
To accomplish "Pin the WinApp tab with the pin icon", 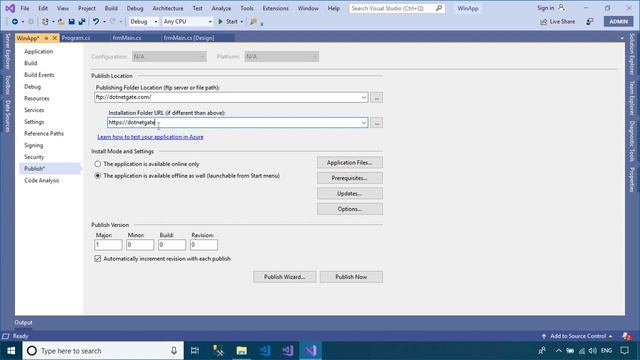I will click(46, 38).
